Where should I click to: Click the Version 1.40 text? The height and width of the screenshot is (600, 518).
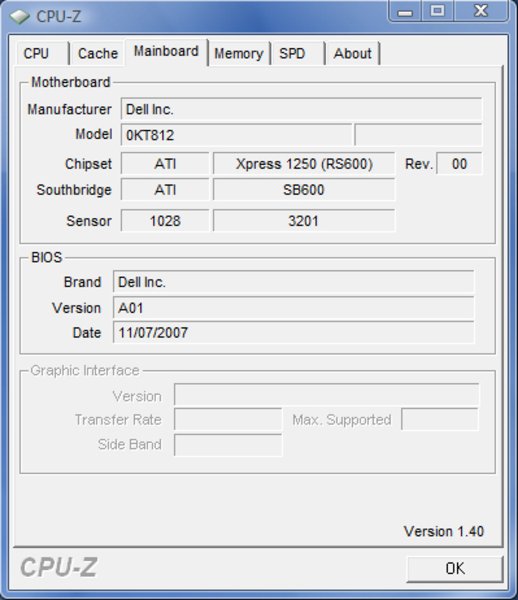[444, 531]
